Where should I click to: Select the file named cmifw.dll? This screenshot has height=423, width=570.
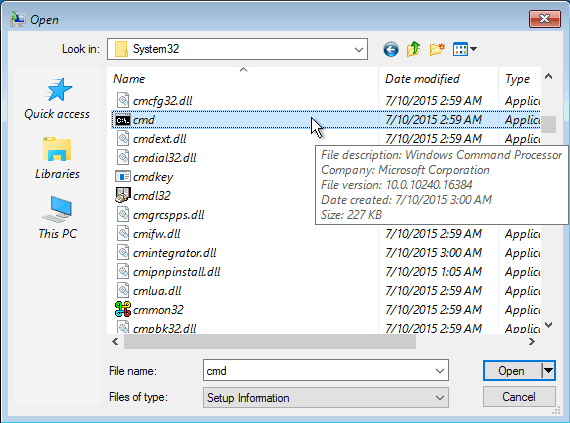[156, 234]
